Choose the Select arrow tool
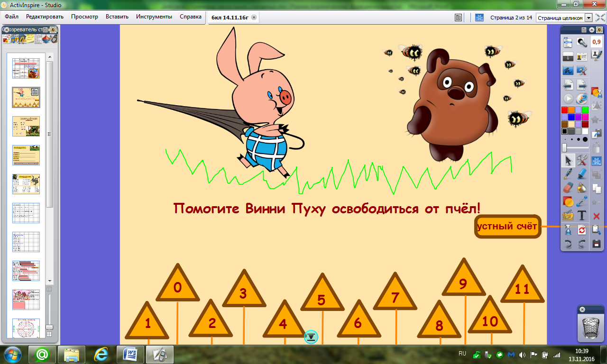The image size is (607, 364). tap(568, 161)
